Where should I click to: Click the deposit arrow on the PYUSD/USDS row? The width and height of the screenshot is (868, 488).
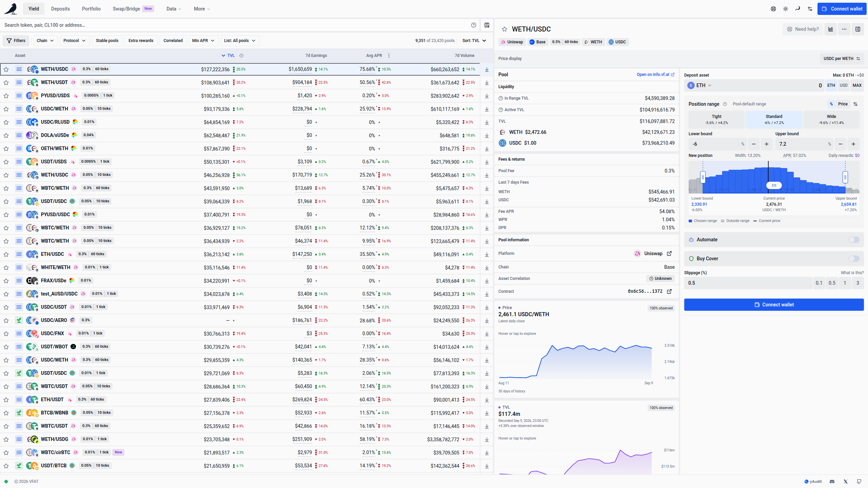487,96
